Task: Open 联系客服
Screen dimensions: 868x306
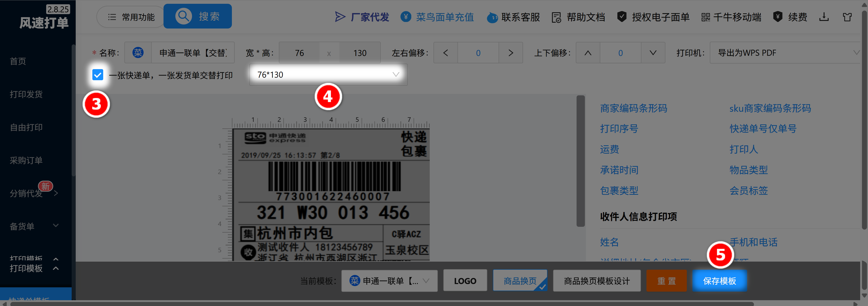Action: 521,17
